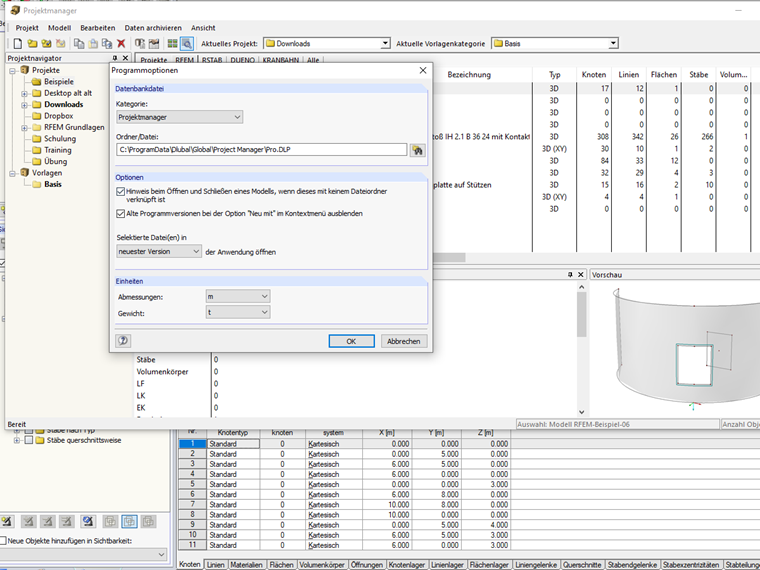This screenshot has width=760, height=570.
Task: Click the green grid thumbnails view icon
Action: [x=172, y=44]
